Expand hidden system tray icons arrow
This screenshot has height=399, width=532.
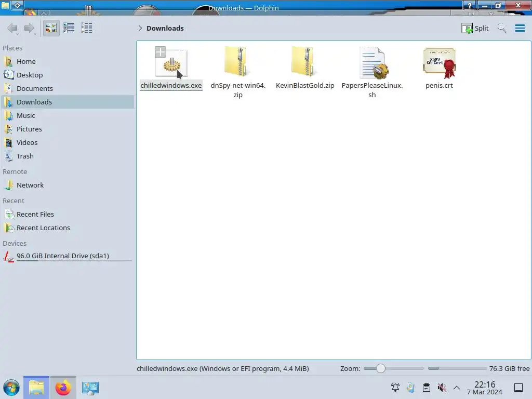coord(457,388)
